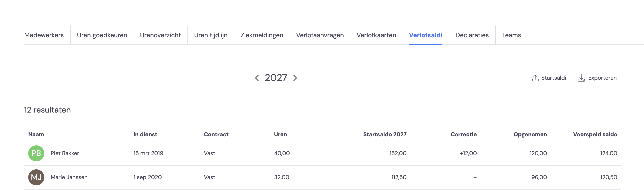Open the Medewerkers tab
The height and width of the screenshot is (190, 644).
click(x=44, y=35)
